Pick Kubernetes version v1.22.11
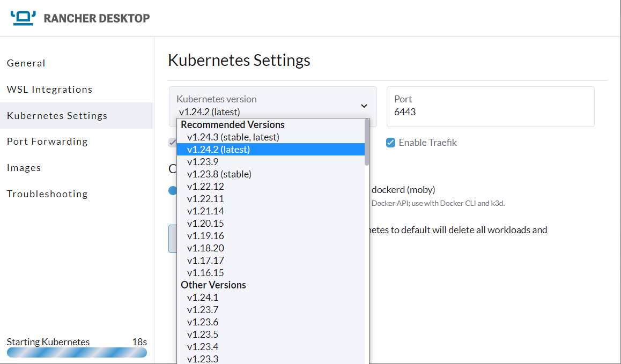Screen dimensions: 621x364 tap(270, 198)
